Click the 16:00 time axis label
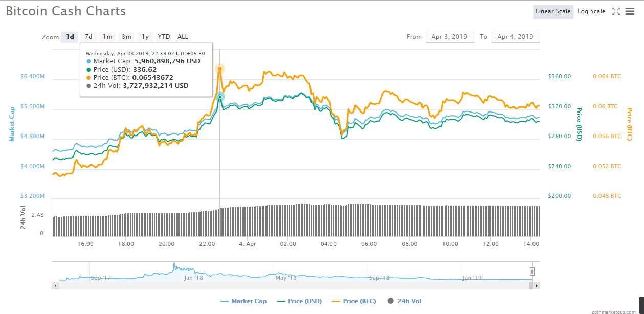The image size is (644, 314). [85, 244]
